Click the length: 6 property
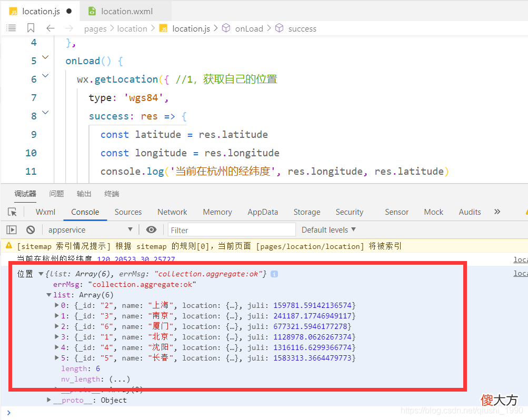Viewport: 528px width, 420px height. 81,368
